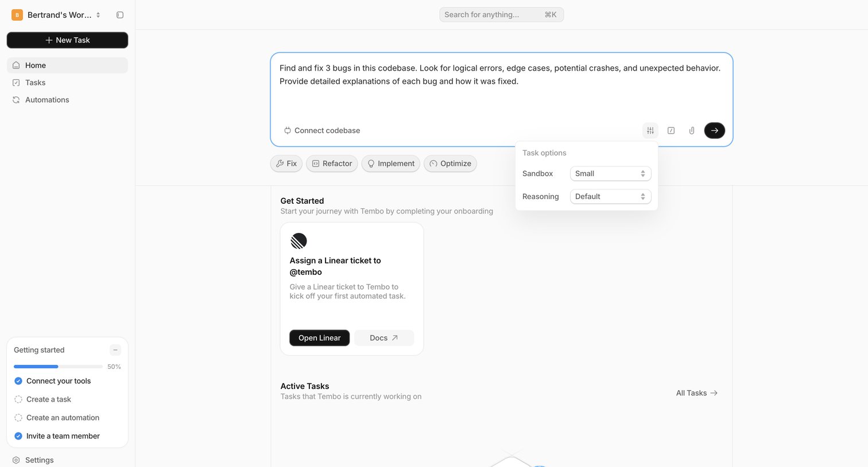Click the Open Linear button
This screenshot has height=467, width=868.
coord(319,338)
